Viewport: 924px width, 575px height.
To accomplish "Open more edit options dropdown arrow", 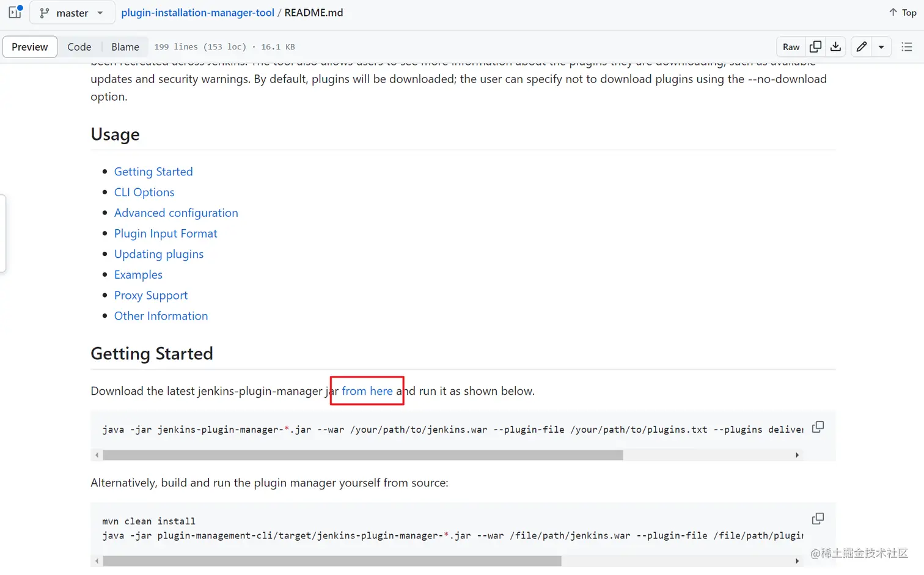I will [x=881, y=47].
